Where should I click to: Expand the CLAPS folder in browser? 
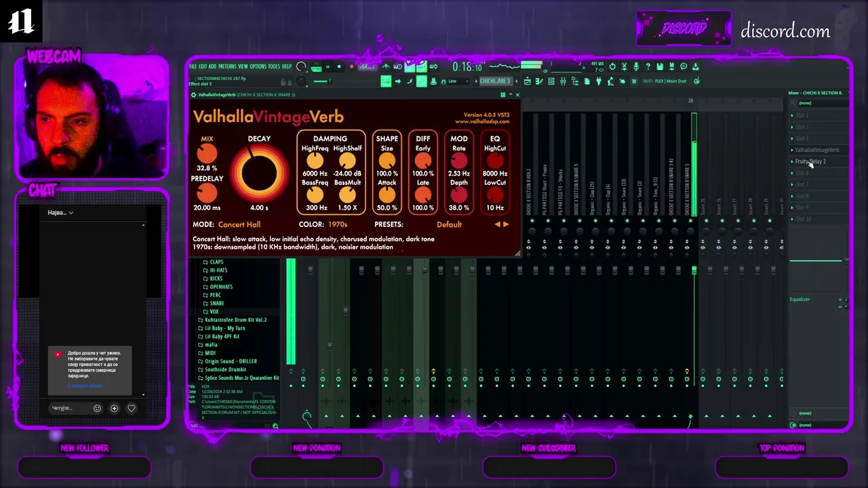tap(216, 262)
